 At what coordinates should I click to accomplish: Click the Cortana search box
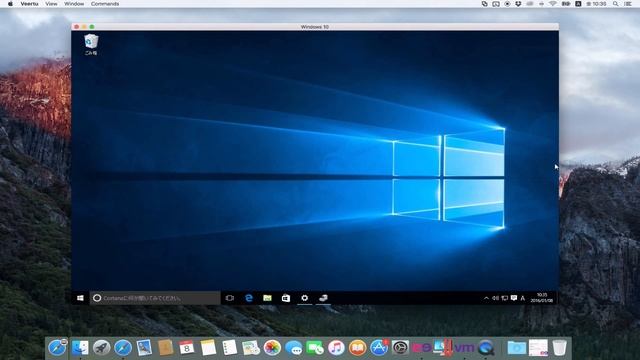(155, 298)
